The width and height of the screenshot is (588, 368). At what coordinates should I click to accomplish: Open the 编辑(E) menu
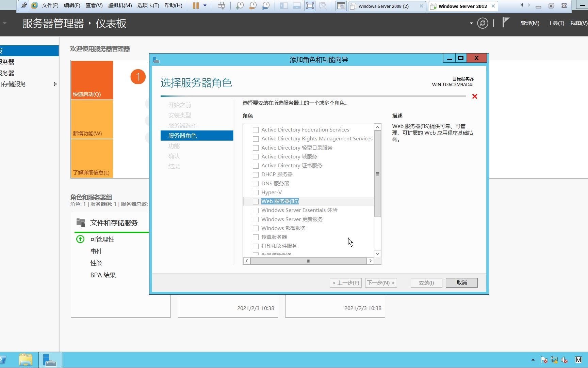(72, 5)
